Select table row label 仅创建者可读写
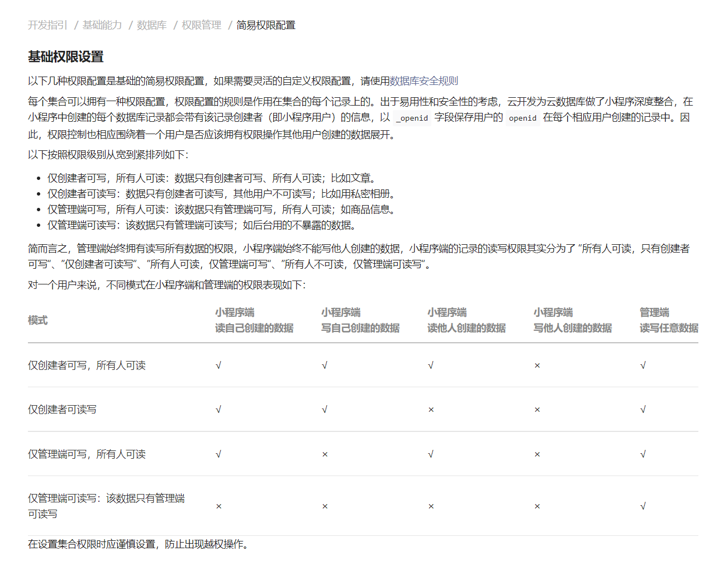Screen dimensions: 728x575 (x=62, y=410)
